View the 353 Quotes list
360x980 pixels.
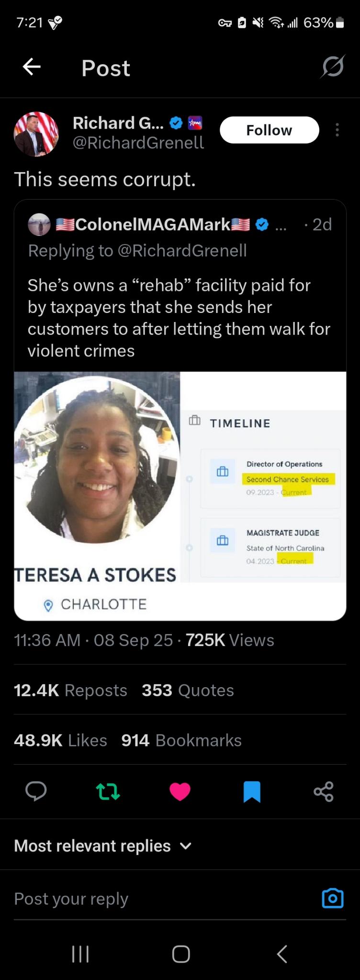click(188, 690)
